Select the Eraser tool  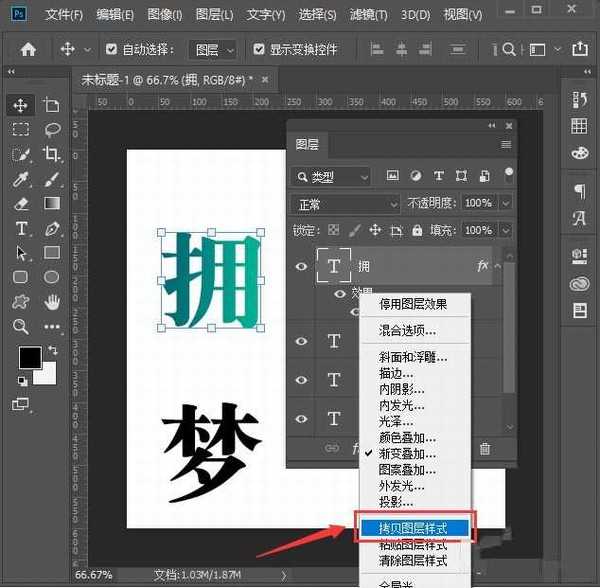click(x=20, y=203)
